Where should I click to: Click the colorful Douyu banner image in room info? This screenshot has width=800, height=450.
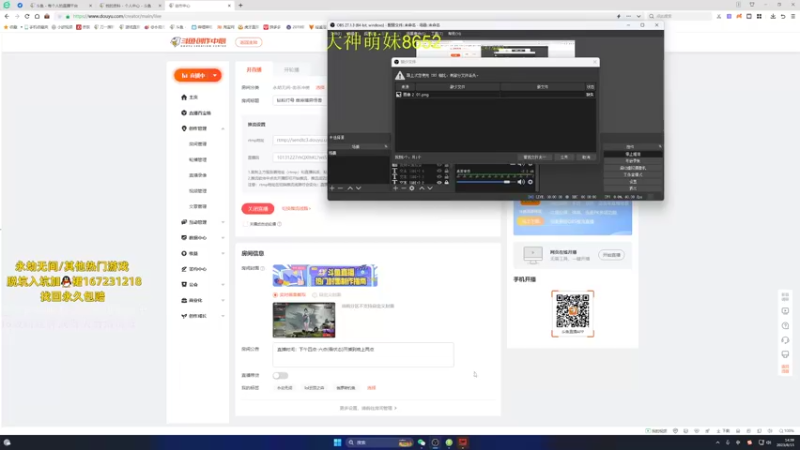pyautogui.click(x=325, y=276)
